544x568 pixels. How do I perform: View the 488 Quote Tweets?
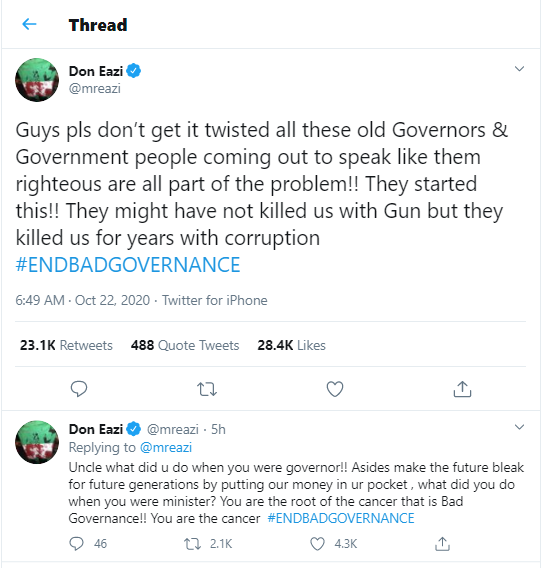(x=185, y=345)
